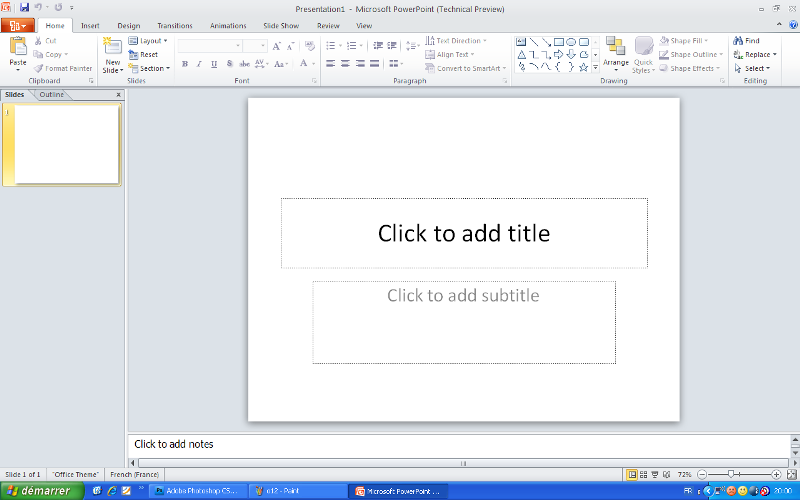Click the 'Click to add notes' area
This screenshot has height=500, width=800.
point(459,444)
